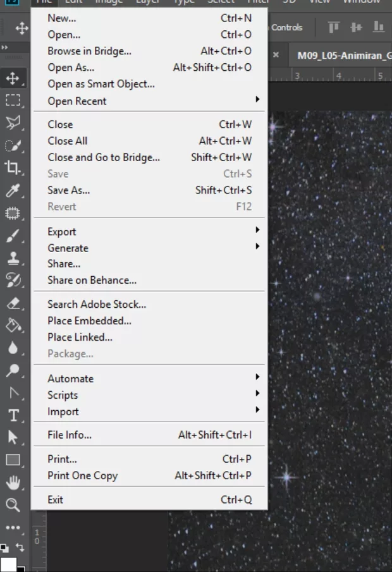
Task: Click the white foreground color swatch
Action: 8,564
